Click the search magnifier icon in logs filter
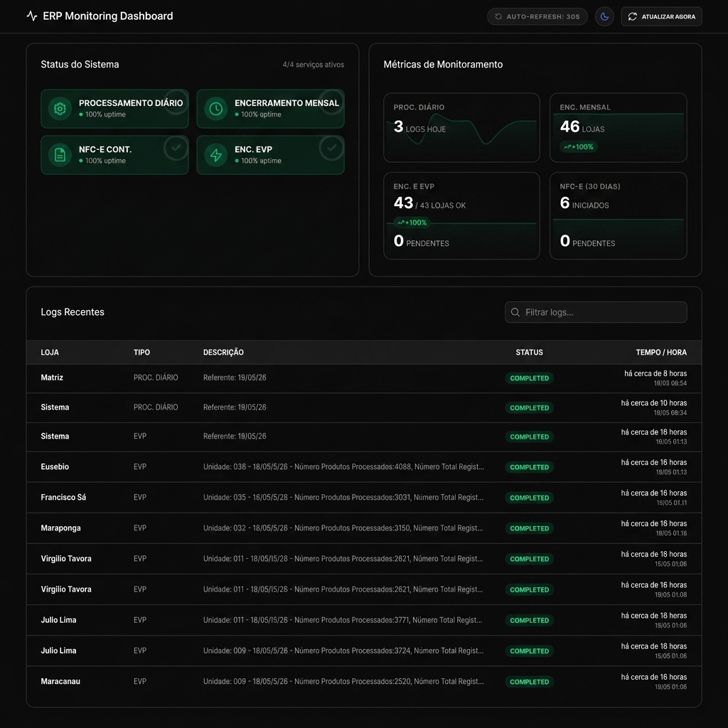The width and height of the screenshot is (728, 728). (515, 313)
